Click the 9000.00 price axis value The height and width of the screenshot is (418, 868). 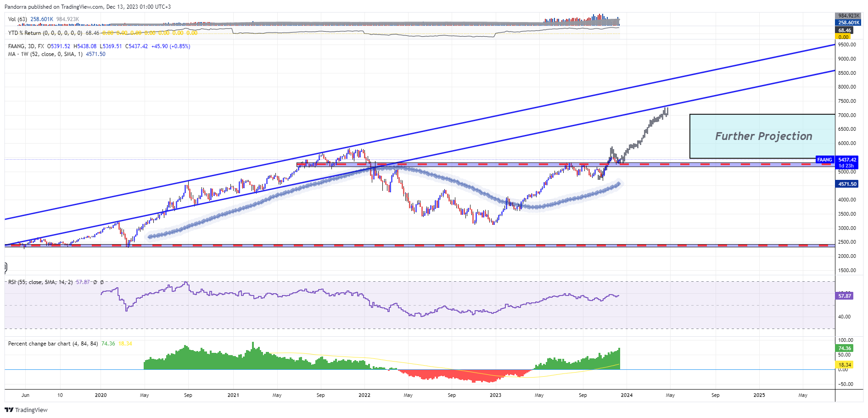(x=847, y=59)
